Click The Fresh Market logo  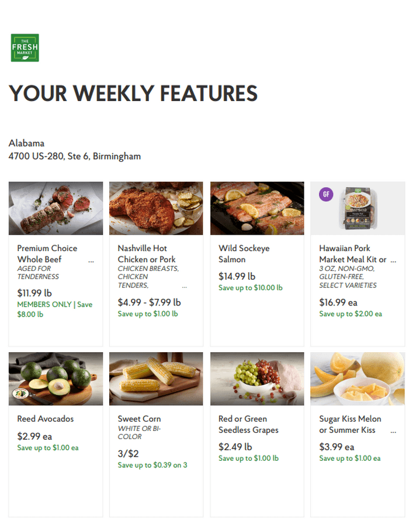point(23,48)
